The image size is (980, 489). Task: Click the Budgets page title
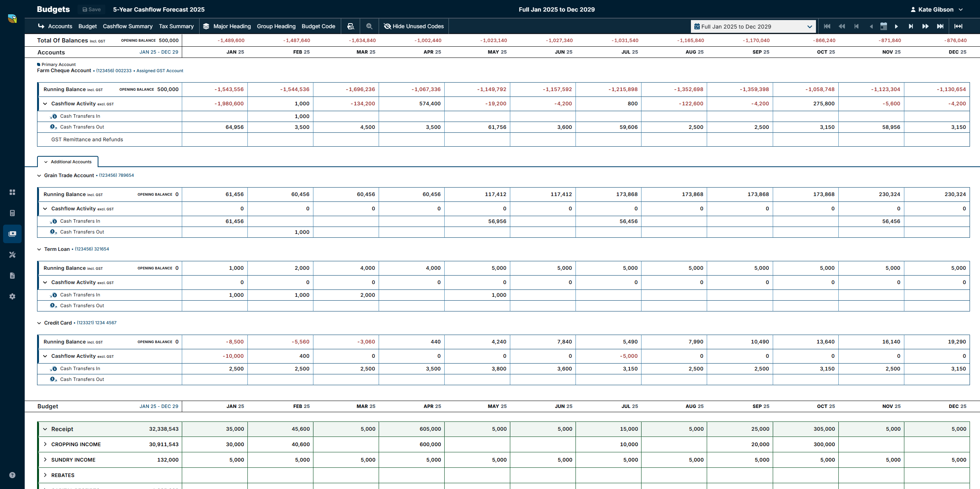(x=53, y=9)
